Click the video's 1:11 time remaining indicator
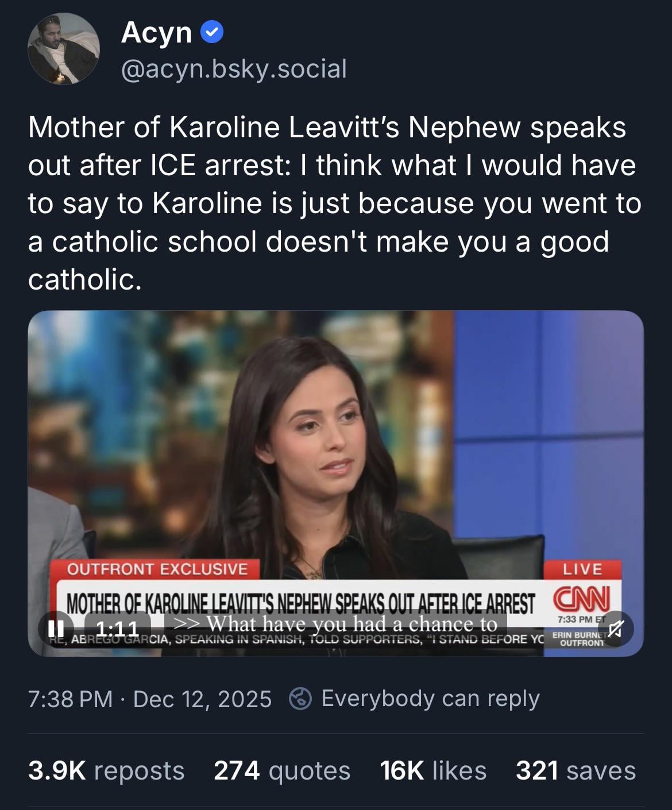 (x=117, y=628)
